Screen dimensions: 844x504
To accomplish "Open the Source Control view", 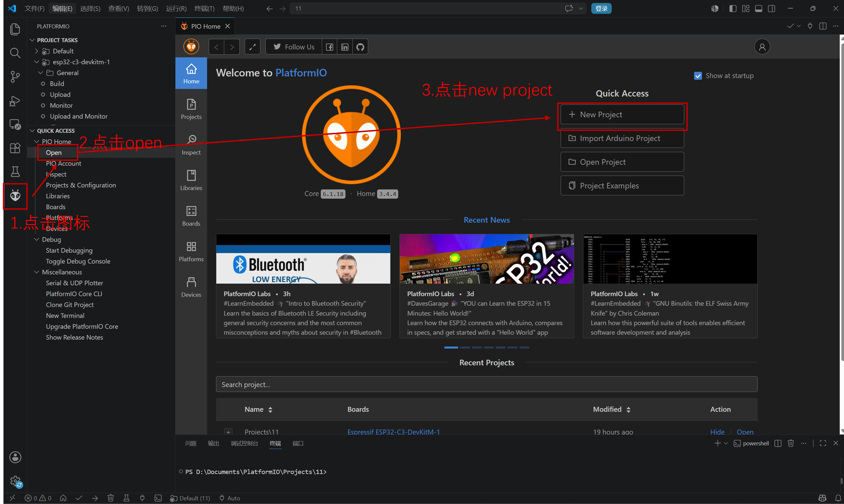I will (15, 77).
